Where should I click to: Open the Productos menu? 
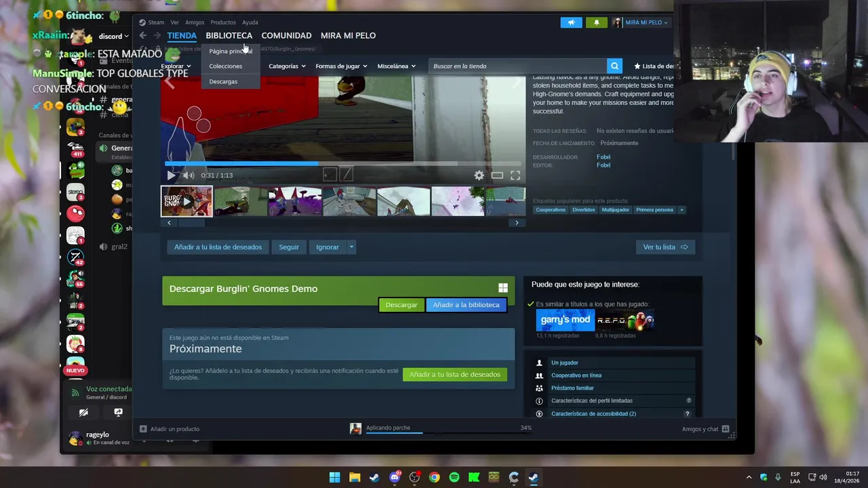coord(223,22)
